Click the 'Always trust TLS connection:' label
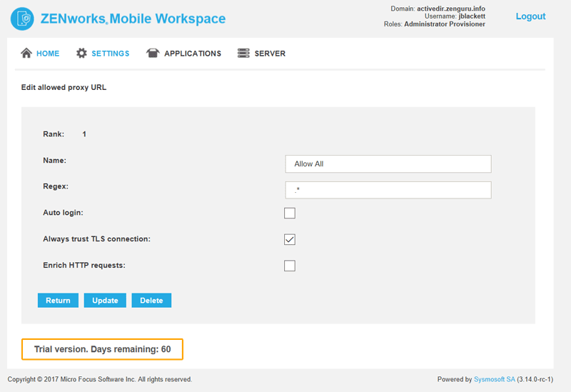This screenshot has height=392, width=571. [x=96, y=239]
